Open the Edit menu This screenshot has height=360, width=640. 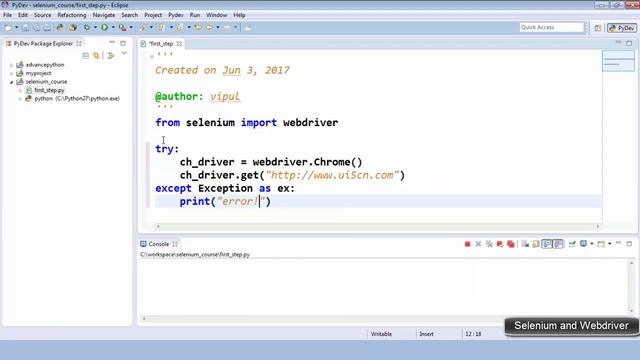23,15
